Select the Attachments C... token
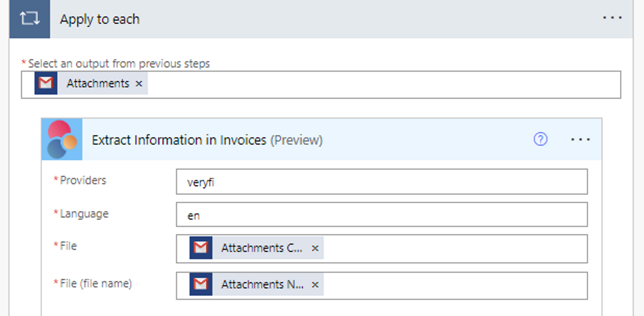644x316 pixels. tap(261, 248)
